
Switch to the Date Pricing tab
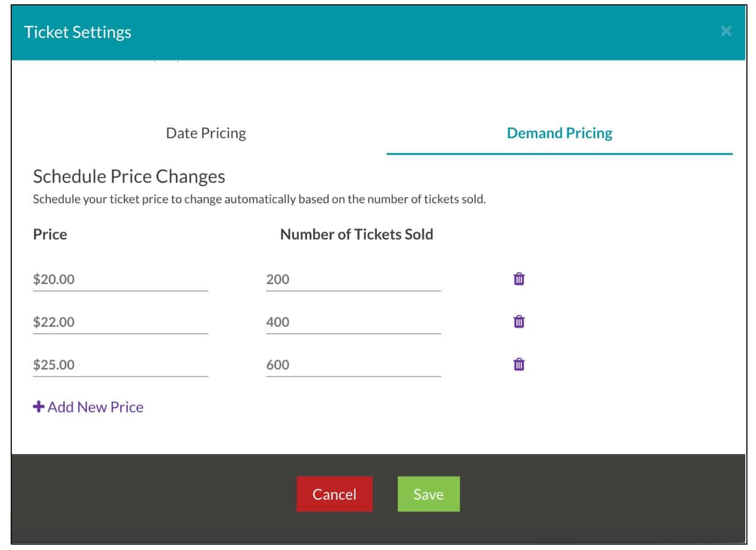tap(206, 133)
